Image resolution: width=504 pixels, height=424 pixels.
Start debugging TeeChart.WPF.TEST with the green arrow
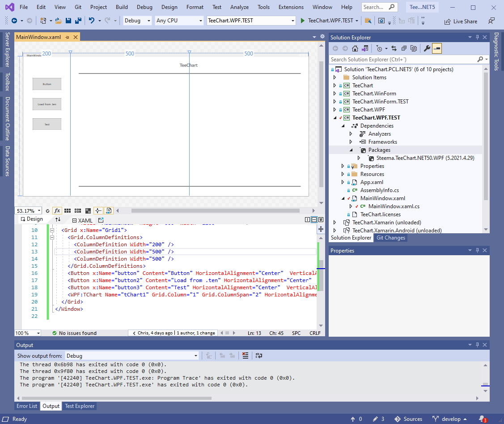pyautogui.click(x=302, y=21)
